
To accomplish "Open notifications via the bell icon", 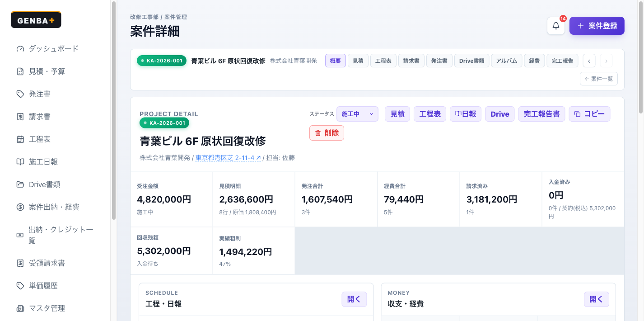I will (x=556, y=26).
